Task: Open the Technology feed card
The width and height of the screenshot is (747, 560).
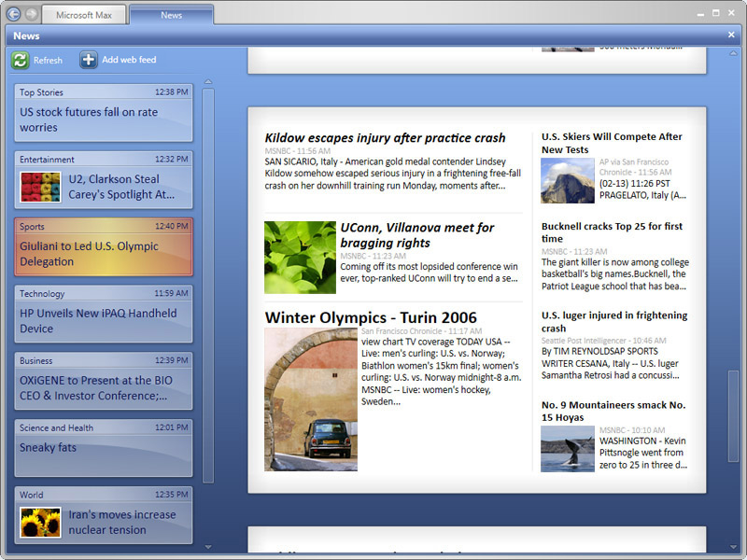Action: [x=104, y=315]
